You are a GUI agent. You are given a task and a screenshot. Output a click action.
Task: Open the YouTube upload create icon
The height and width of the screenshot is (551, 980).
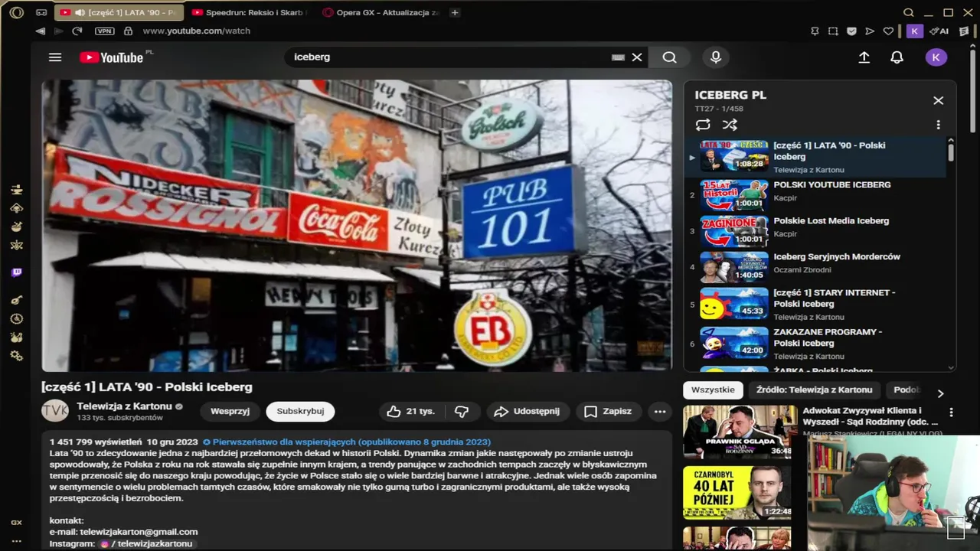pos(864,57)
